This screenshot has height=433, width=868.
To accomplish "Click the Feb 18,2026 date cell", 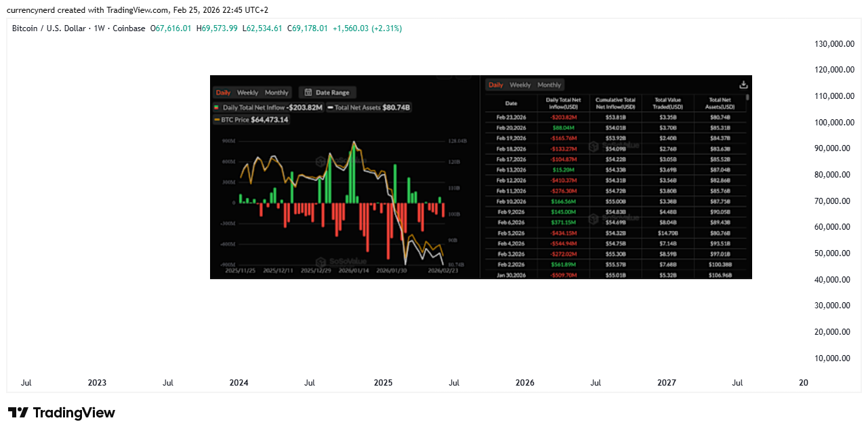I will [511, 148].
